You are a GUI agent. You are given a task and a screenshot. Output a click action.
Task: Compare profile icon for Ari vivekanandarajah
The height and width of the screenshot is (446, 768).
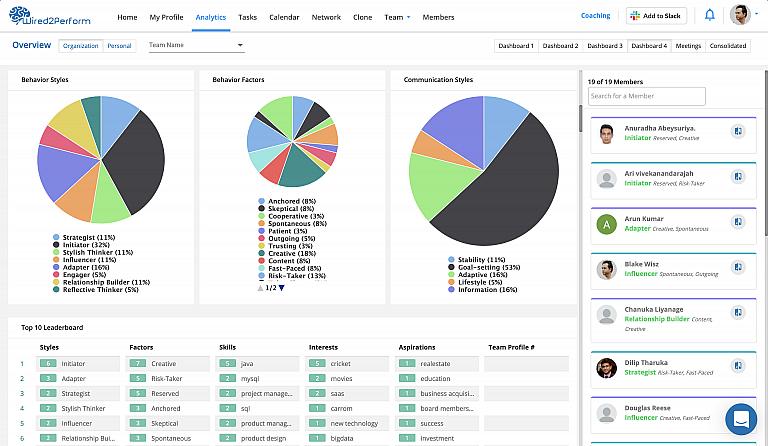(x=738, y=176)
